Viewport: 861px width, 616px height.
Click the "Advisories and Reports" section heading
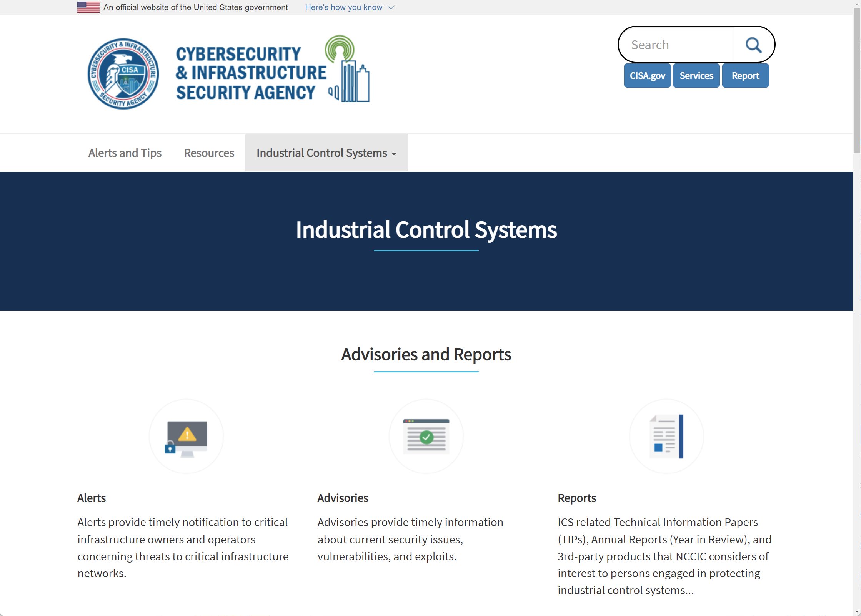(x=426, y=354)
